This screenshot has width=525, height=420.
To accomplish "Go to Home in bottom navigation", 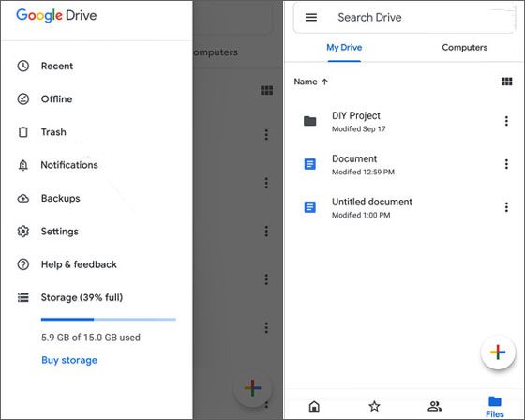I will click(314, 406).
